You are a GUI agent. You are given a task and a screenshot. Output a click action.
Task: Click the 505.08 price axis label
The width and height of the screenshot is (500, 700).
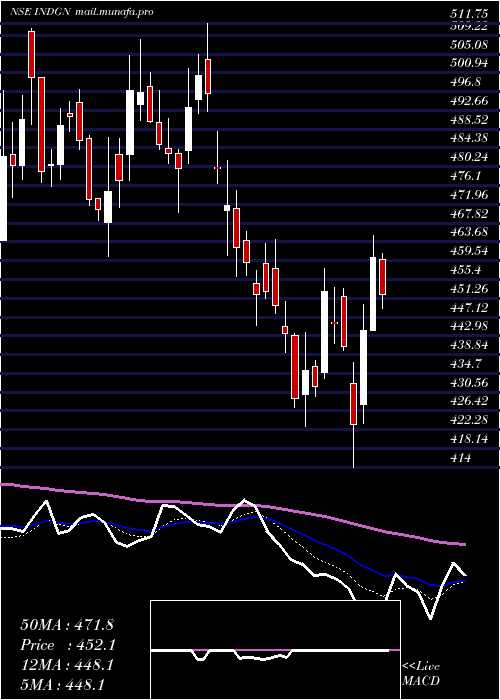coord(468,44)
